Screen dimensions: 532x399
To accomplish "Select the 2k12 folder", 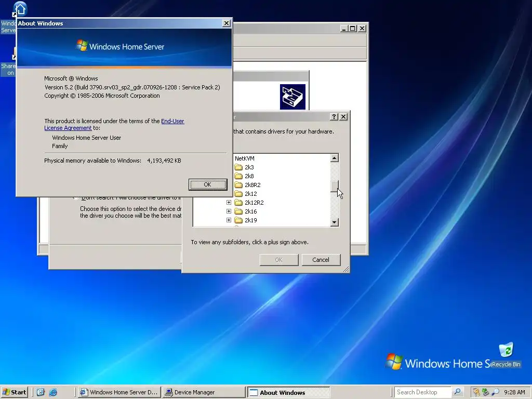I will point(250,194).
